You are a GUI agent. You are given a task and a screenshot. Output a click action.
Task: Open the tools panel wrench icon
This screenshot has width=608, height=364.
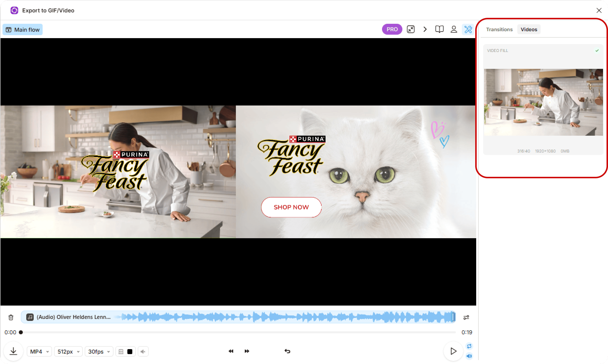point(468,29)
